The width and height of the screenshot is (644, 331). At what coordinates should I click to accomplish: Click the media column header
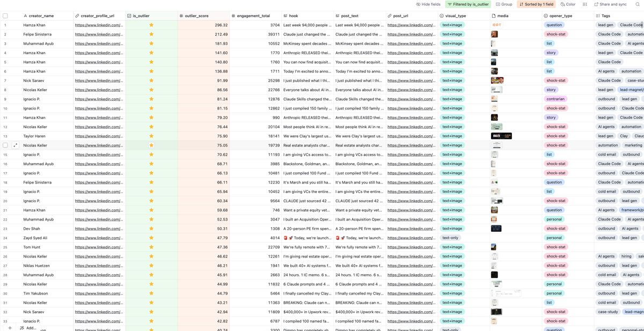click(516, 16)
